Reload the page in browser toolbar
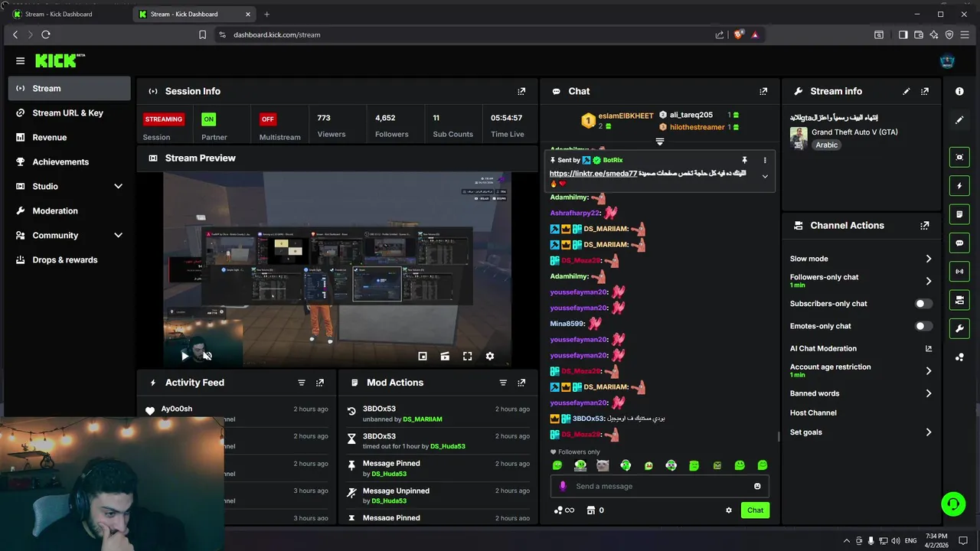The width and height of the screenshot is (980, 551). [46, 34]
